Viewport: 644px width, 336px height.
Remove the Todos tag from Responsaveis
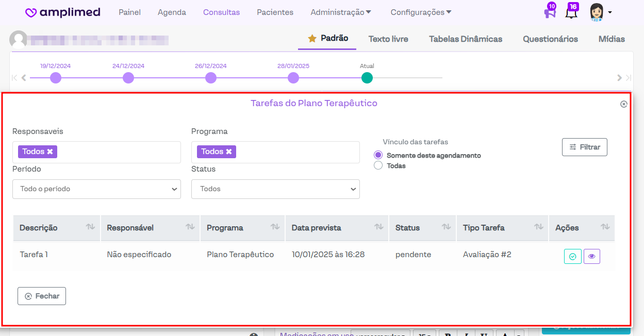tap(50, 152)
